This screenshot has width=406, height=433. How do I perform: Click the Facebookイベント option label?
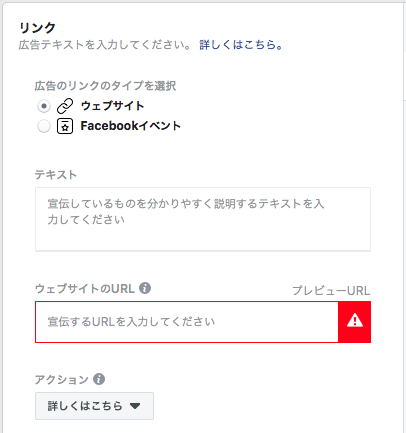tap(131, 126)
